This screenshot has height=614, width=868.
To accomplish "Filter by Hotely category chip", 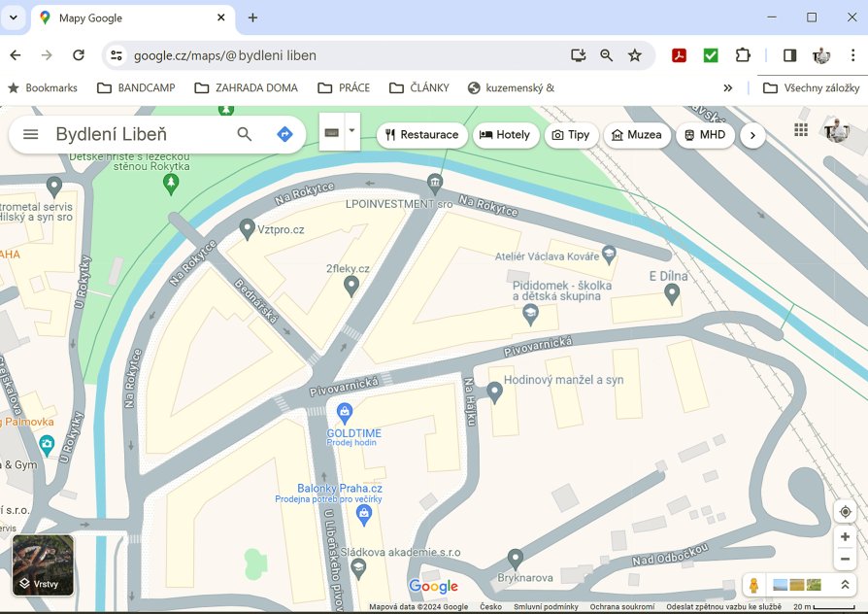I will click(506, 135).
